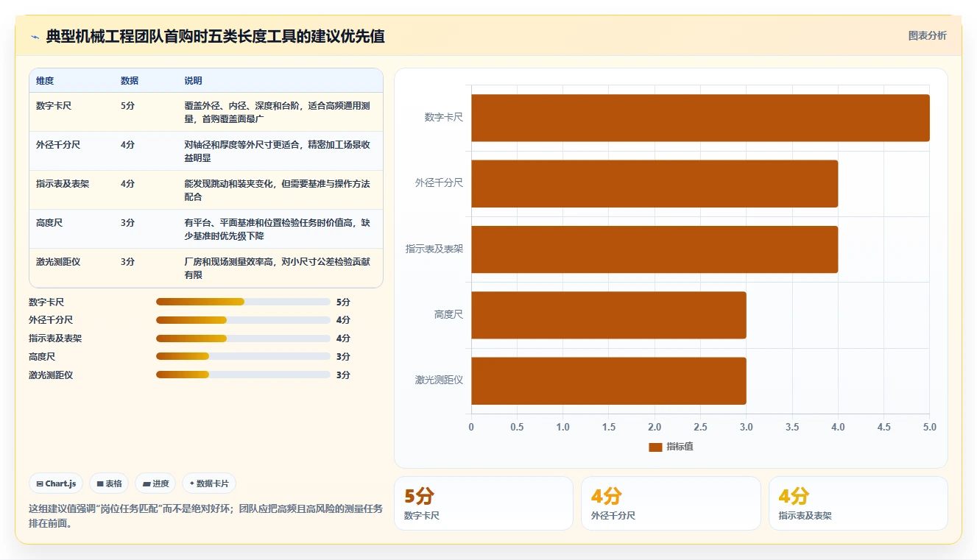977x560 pixels.
Task: Click the 指示表及表架 bar in the chart
Action: (x=655, y=249)
